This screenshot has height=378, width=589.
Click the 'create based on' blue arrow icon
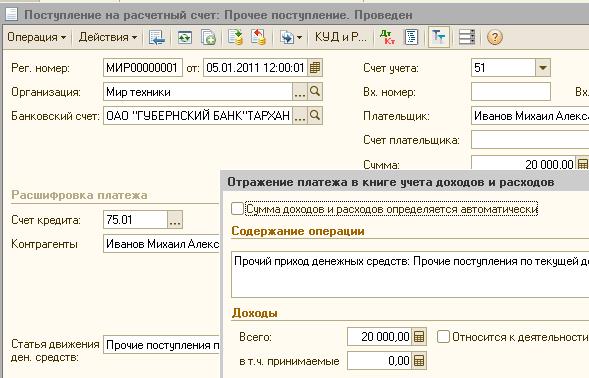point(287,38)
